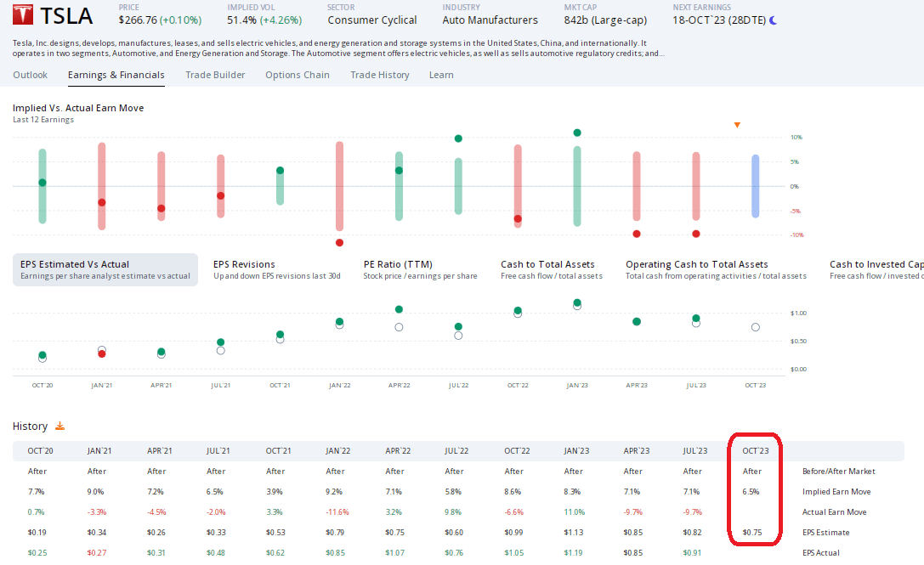924x565 pixels.
Task: Click the 7.7% implied move cell
Action: (36, 491)
